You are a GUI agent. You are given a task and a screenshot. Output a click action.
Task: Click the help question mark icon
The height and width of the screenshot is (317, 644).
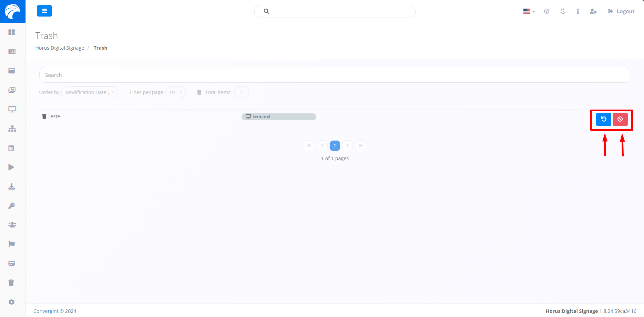tap(546, 11)
